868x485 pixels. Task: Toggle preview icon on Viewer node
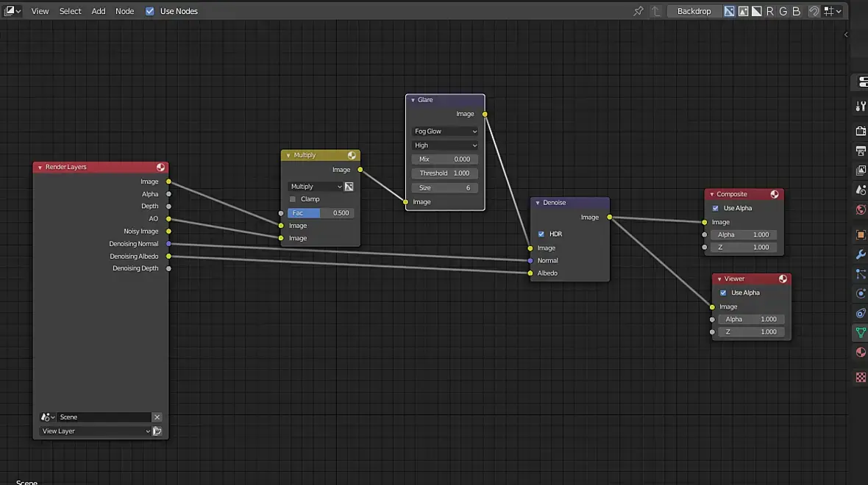pos(783,279)
